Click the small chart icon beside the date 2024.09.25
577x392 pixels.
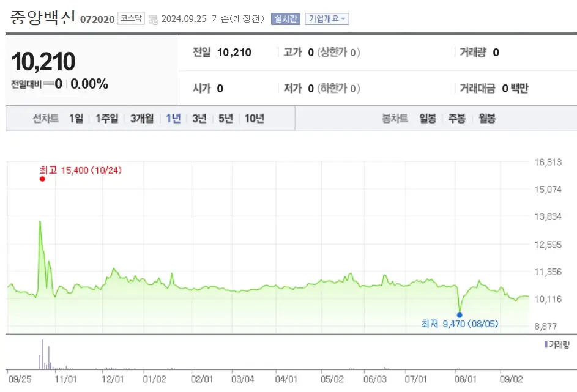[x=154, y=18]
